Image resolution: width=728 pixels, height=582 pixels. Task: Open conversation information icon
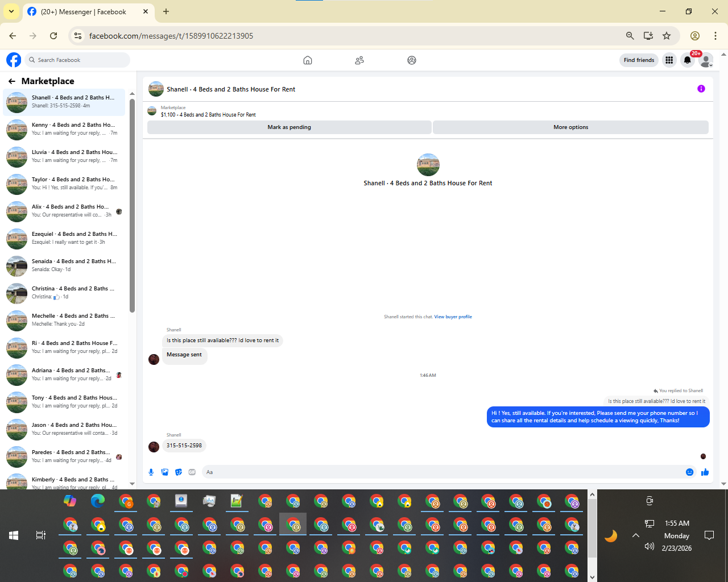click(x=701, y=89)
